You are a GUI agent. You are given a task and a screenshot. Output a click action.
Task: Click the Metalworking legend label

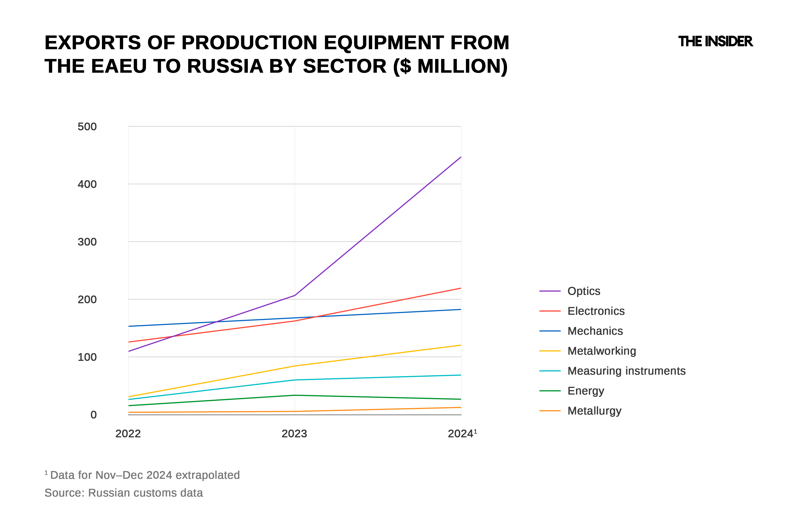coord(602,351)
